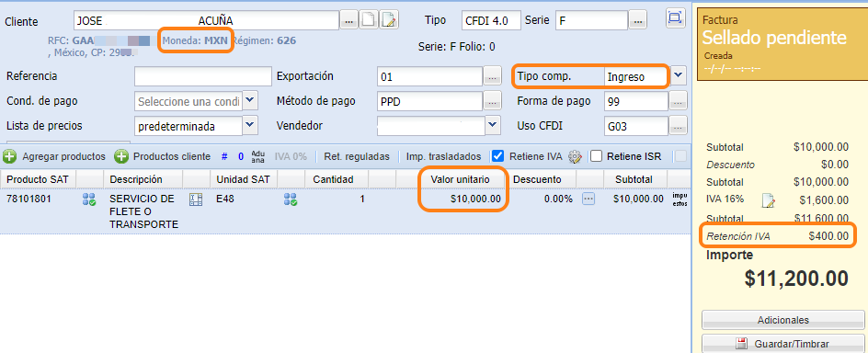This screenshot has height=353, width=868.
Task: Click the ellipsis icon beside 0.00% discount
Action: click(x=588, y=199)
